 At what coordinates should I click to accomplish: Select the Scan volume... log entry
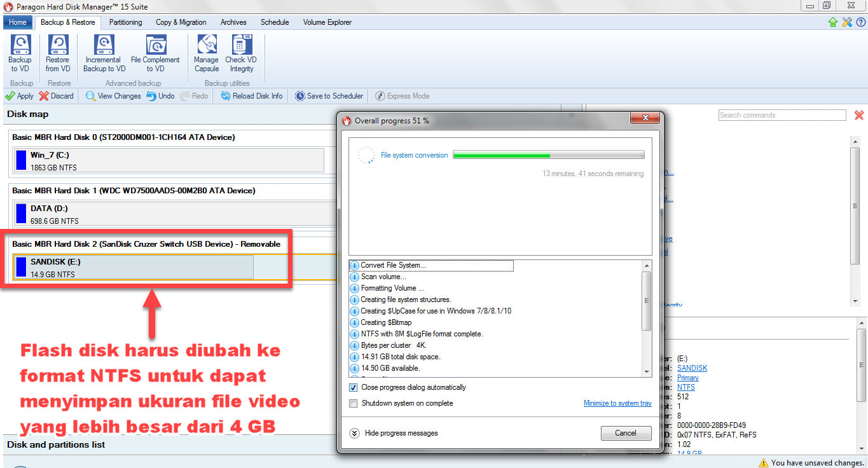383,277
